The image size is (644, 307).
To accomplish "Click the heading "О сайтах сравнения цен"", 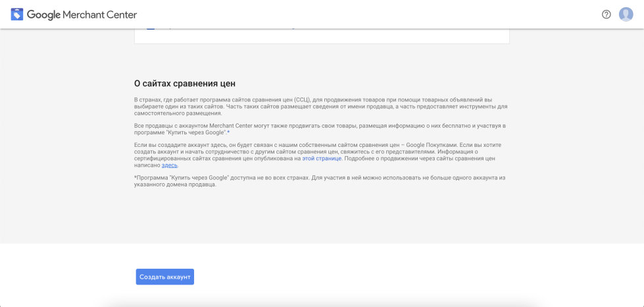I will pos(185,84).
